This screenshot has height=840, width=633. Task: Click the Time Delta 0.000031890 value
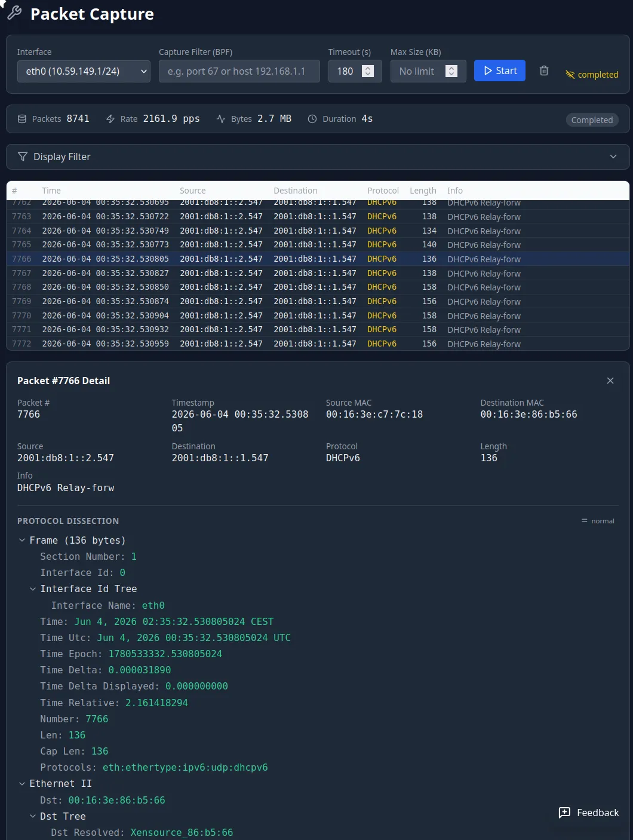click(140, 670)
